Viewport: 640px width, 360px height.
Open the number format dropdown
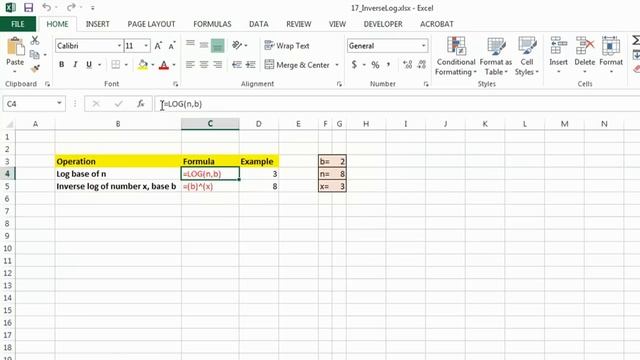tap(424, 46)
